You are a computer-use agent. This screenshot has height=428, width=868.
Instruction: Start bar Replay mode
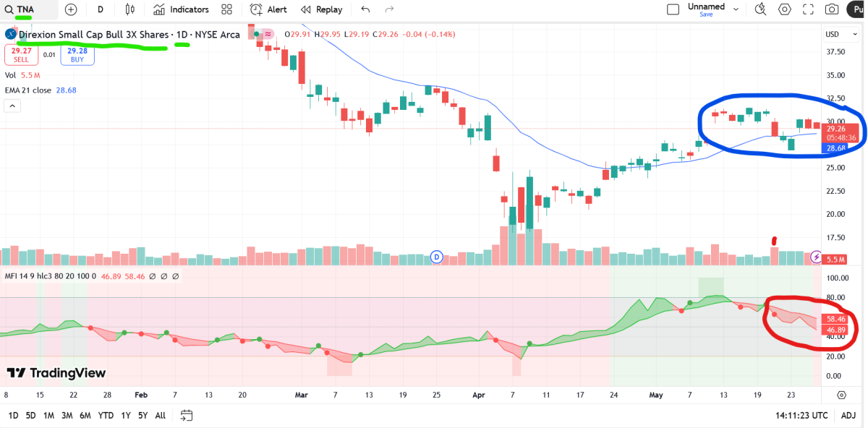click(x=321, y=9)
